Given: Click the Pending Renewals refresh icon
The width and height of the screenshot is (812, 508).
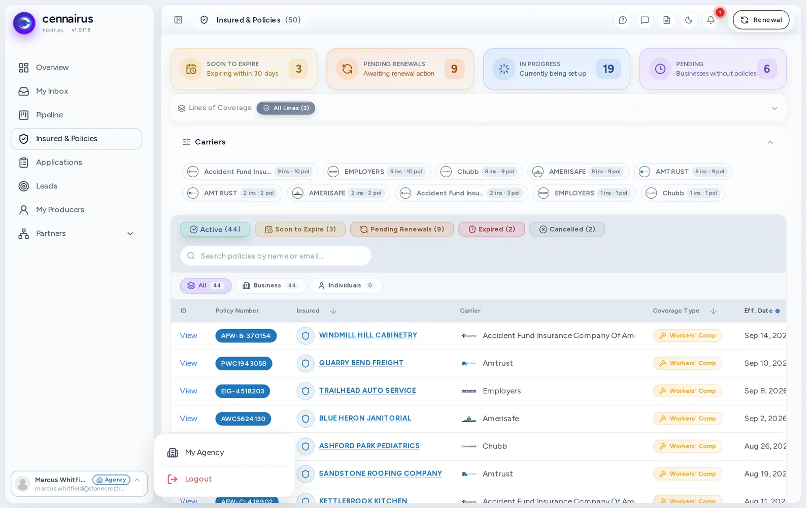Looking at the screenshot, I should pos(347,69).
